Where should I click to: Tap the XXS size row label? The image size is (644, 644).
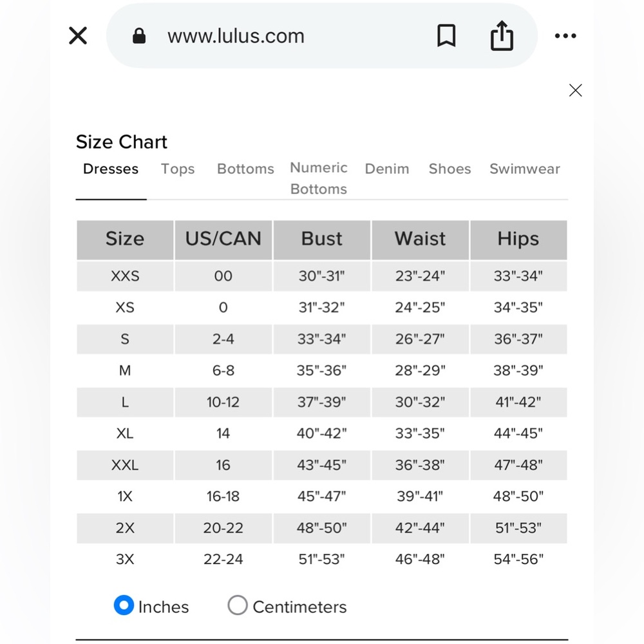click(x=125, y=276)
